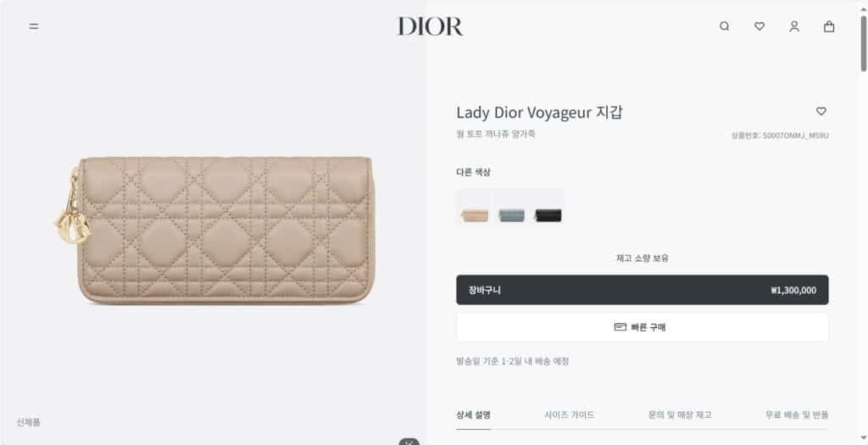Open the hamburger menu icon
Screen dimensions: 868x445
[34, 26]
